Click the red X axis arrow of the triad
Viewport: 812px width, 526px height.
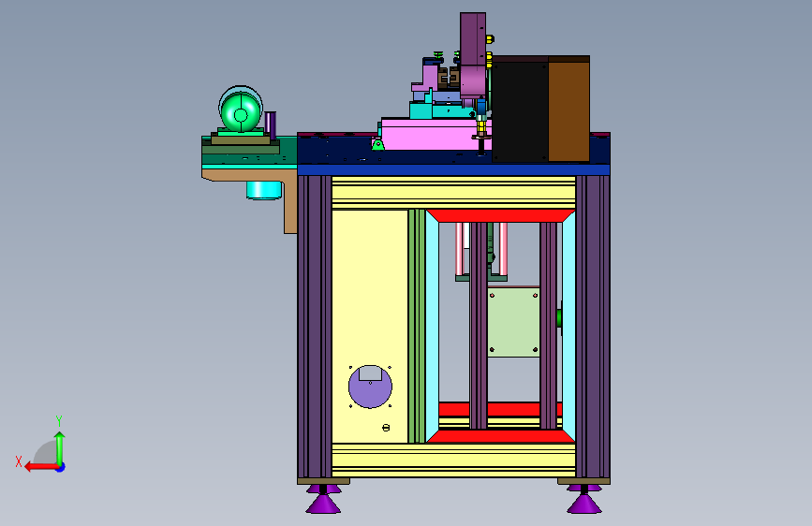pyautogui.click(x=40, y=467)
